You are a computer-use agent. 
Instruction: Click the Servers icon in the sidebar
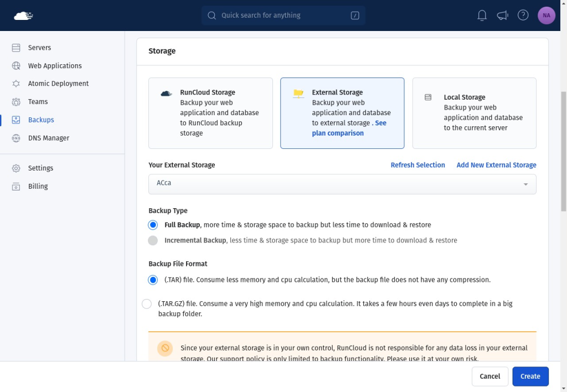[16, 48]
